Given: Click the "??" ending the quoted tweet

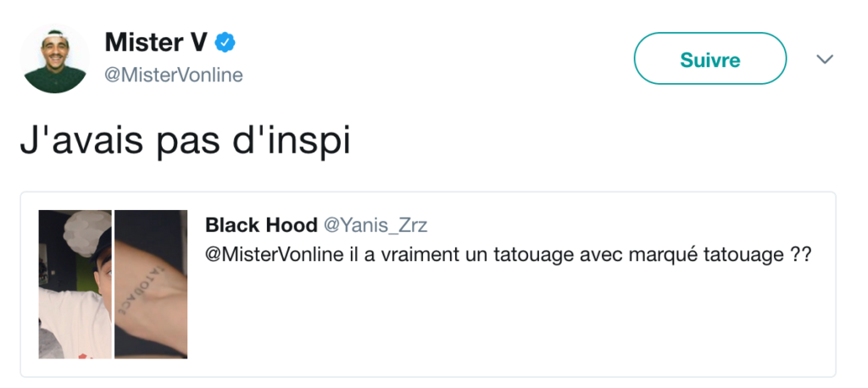Looking at the screenshot, I should (801, 254).
